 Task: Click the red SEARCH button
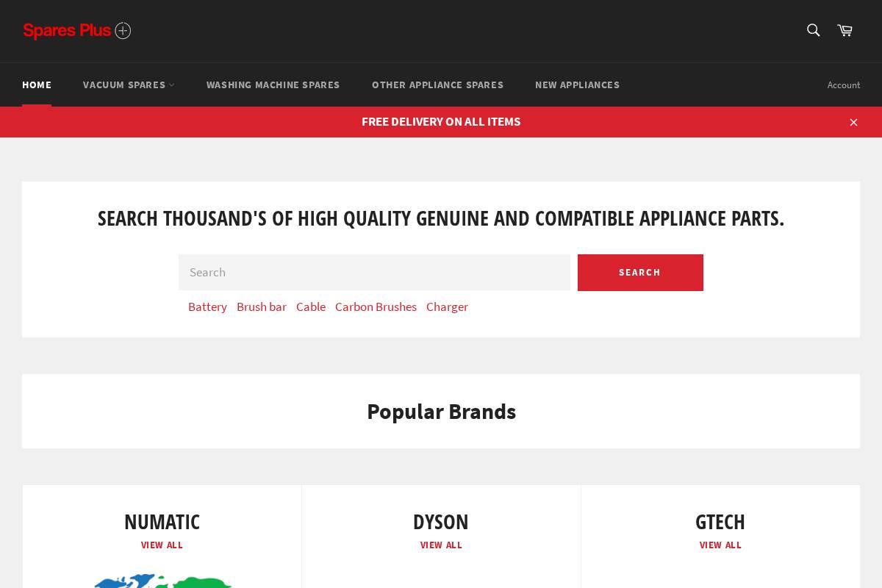tap(640, 273)
